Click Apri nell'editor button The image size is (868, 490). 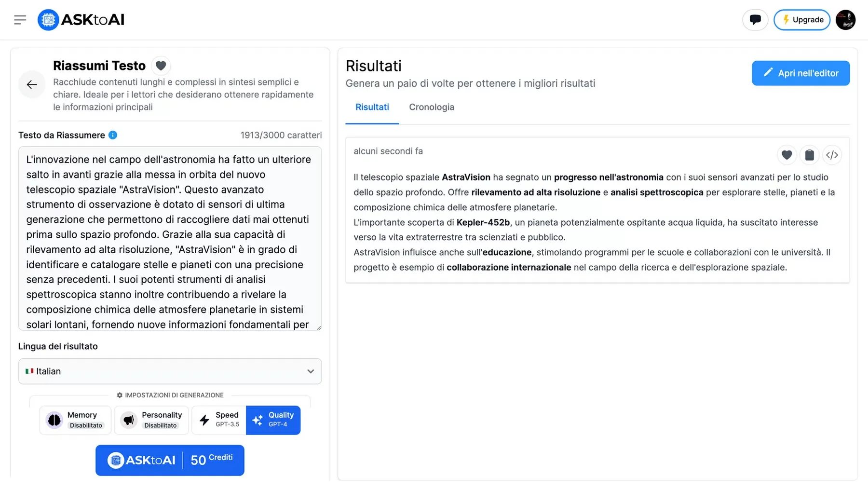pyautogui.click(x=800, y=73)
